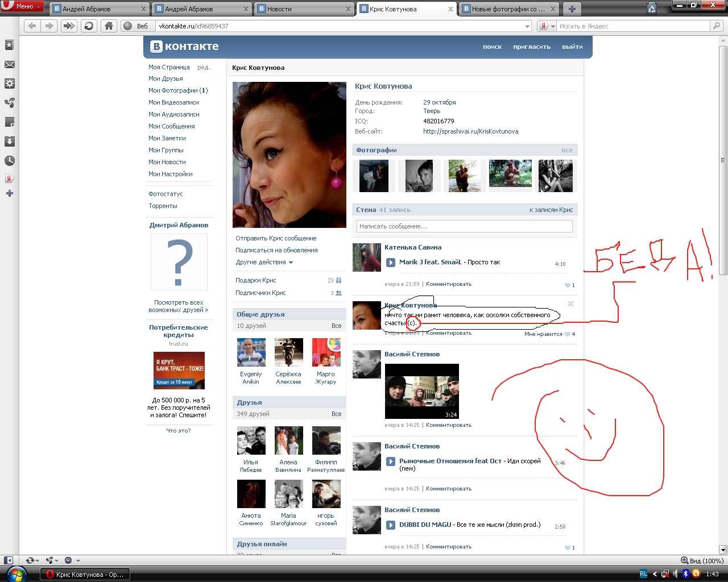Screen dimensions: 728x582
Task: Click the system tray volume icon
Action: [x=675, y=573]
